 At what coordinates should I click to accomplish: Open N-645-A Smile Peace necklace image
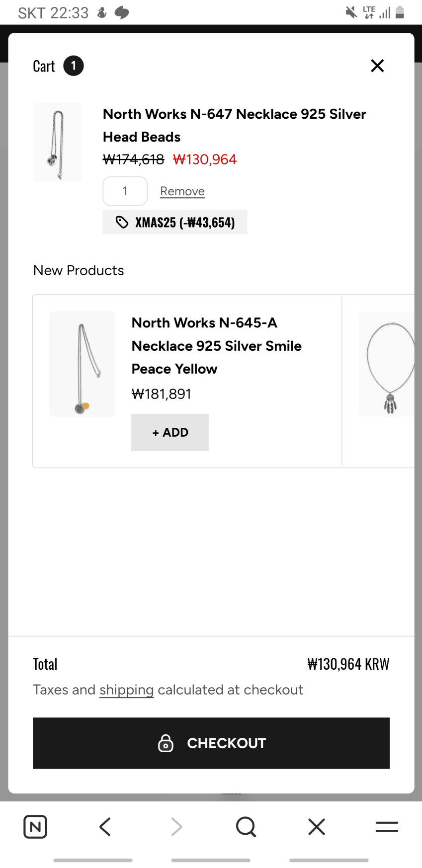[82, 364]
